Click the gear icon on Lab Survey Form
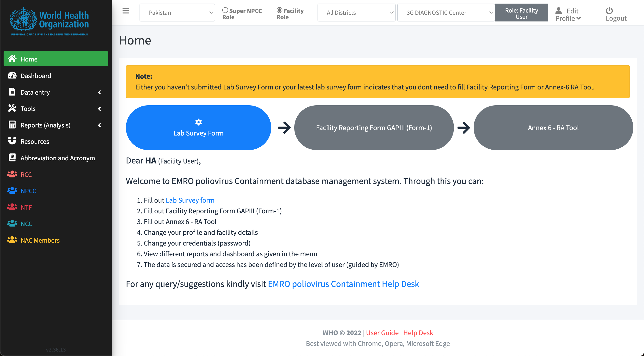 [x=198, y=122]
